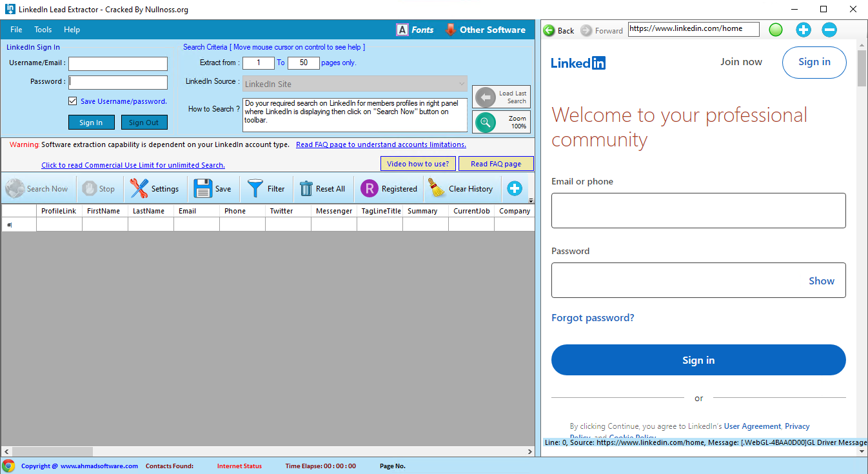The image size is (868, 474).
Task: Open Settings from the toolbar
Action: 155,189
